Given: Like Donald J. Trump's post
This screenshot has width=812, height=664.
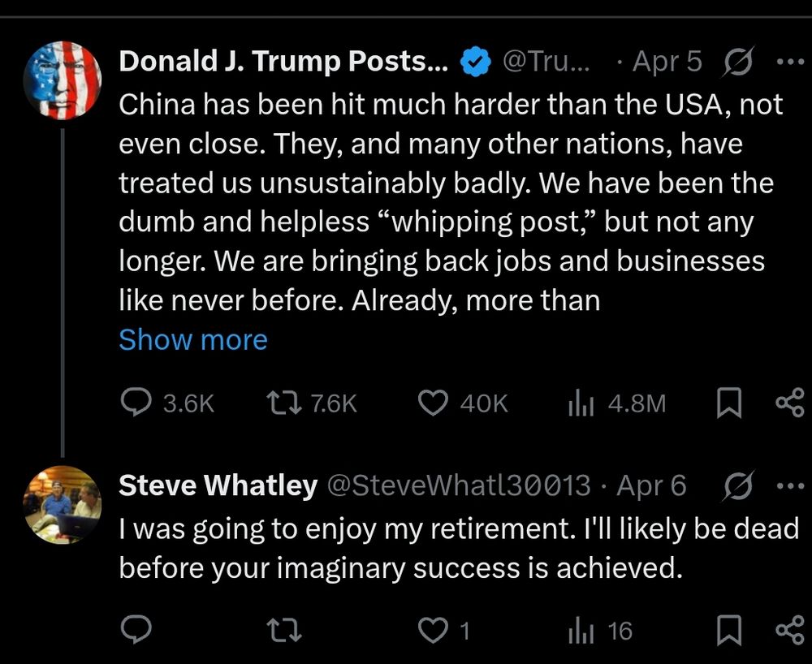Looking at the screenshot, I should pyautogui.click(x=434, y=401).
